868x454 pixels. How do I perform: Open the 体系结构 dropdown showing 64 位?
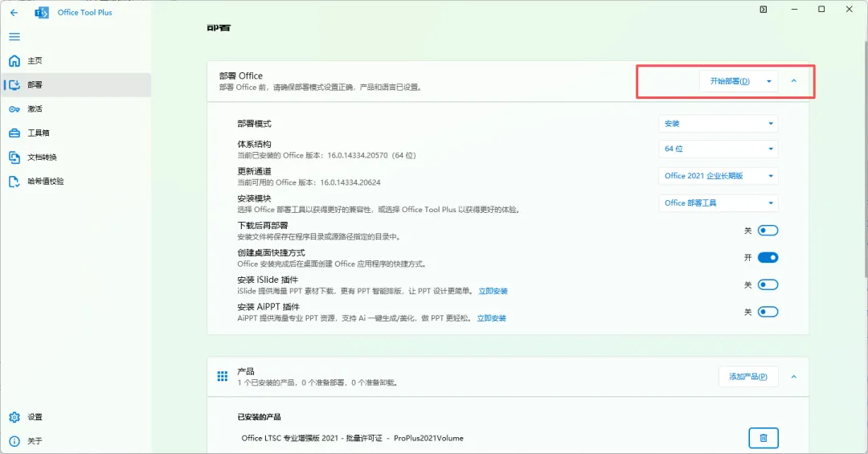(x=718, y=149)
